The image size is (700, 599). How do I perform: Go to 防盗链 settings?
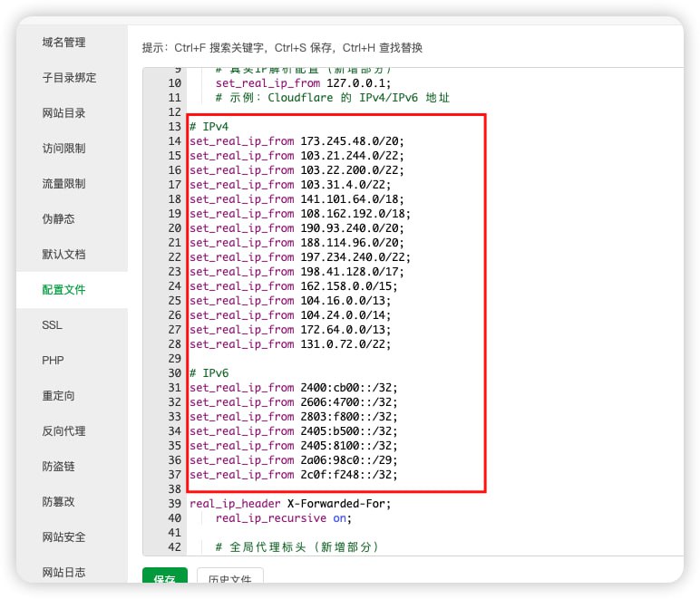pyautogui.click(x=58, y=467)
